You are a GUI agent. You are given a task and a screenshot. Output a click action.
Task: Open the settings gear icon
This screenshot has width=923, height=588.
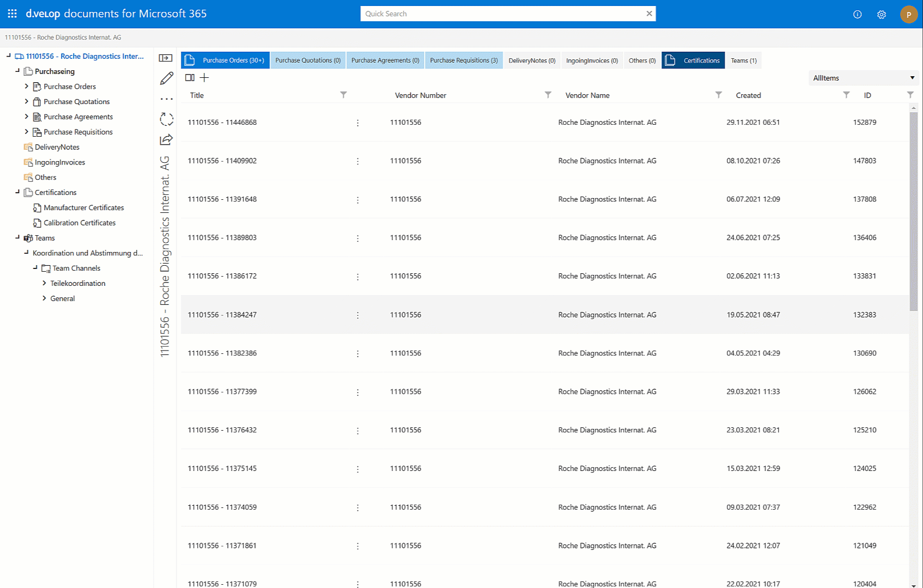click(x=881, y=14)
